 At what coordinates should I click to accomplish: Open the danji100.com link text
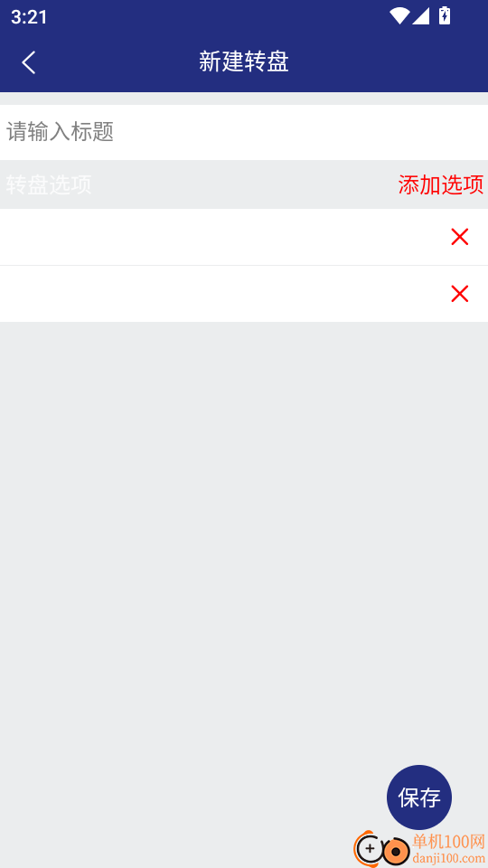pyautogui.click(x=449, y=859)
